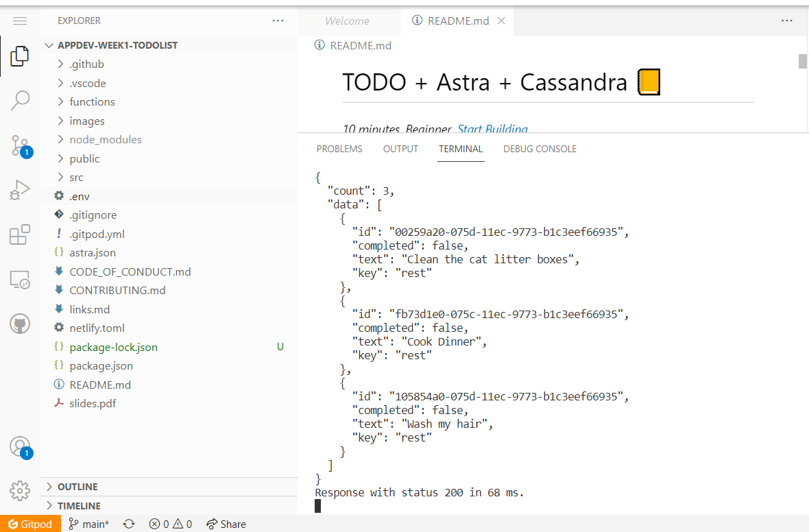The image size is (809, 532).
Task: Close the README.md tab
Action: click(x=501, y=21)
